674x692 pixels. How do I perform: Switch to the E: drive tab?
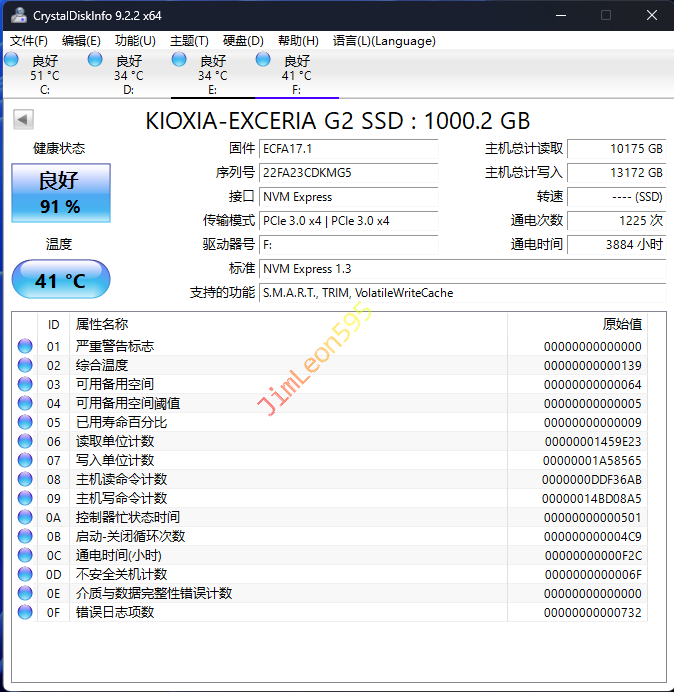212,75
